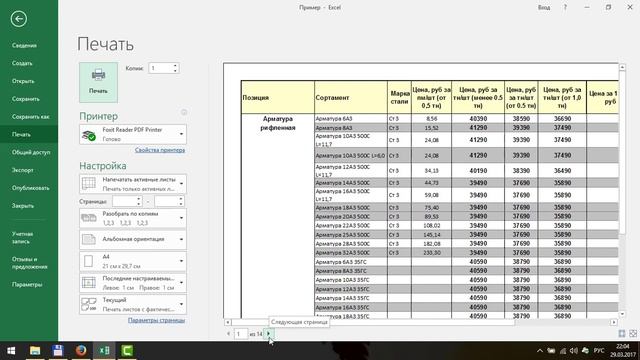Switch to Excel taskbar icon
This screenshot has width=640, height=360.
point(104,351)
